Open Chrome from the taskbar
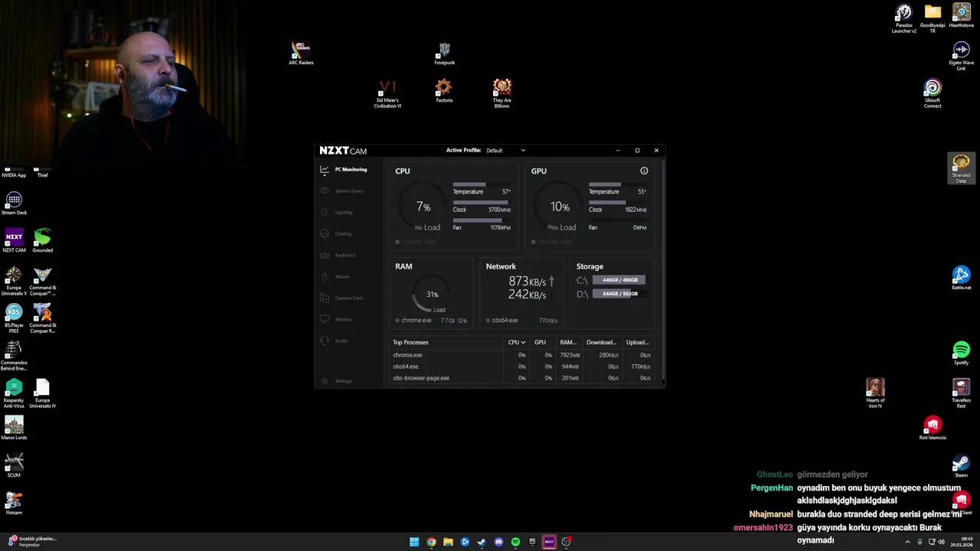Image resolution: width=980 pixels, height=551 pixels. point(431,542)
